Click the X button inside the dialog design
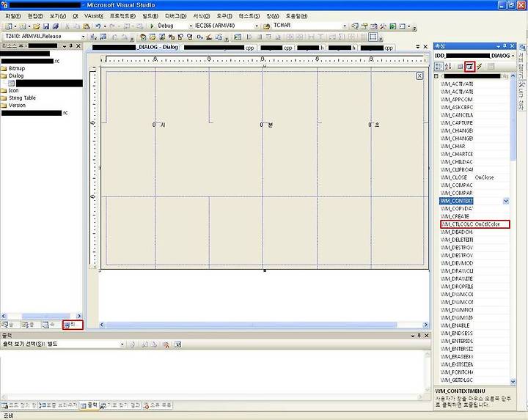This screenshot has width=528, height=420. pyautogui.click(x=419, y=75)
